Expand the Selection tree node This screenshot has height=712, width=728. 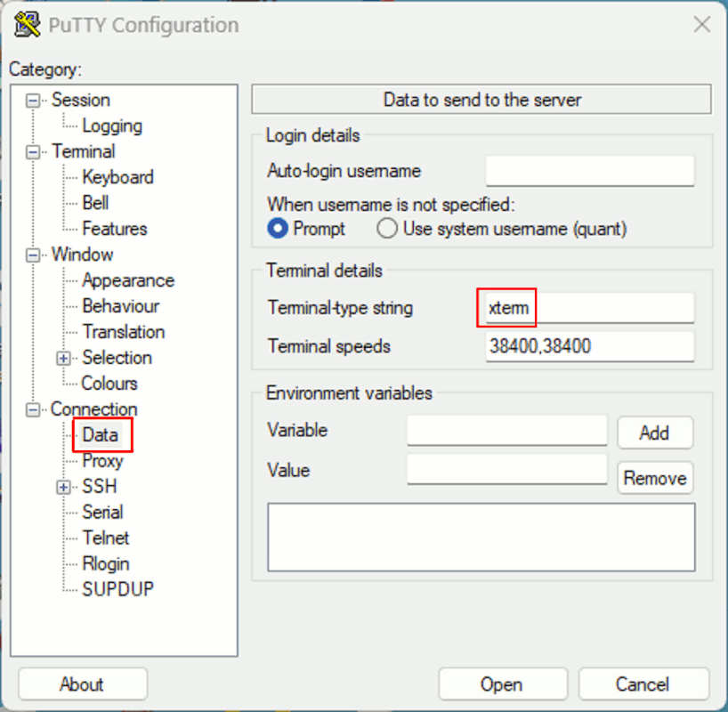(63, 358)
